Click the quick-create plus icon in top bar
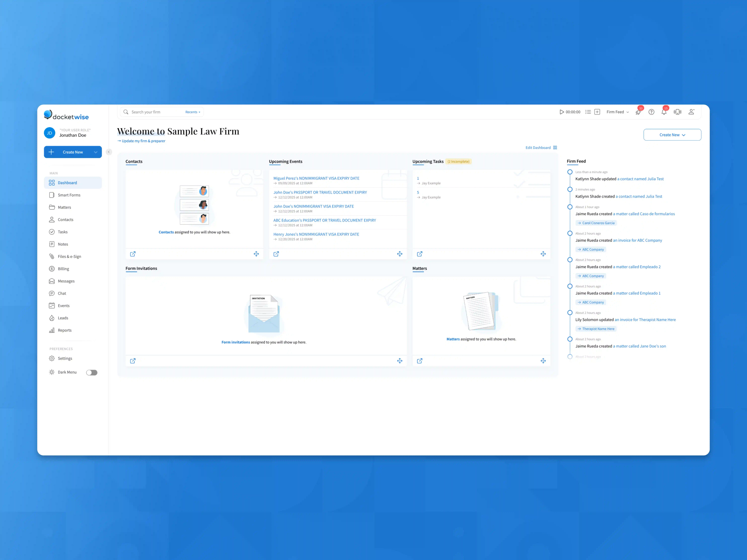747x560 pixels. pyautogui.click(x=597, y=112)
